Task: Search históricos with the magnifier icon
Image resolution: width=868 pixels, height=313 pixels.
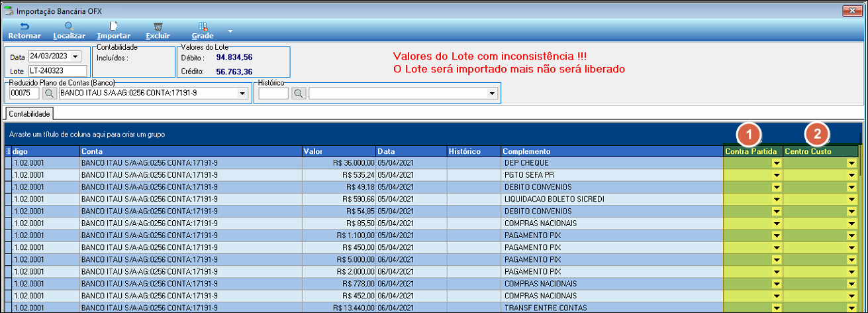Action: tap(299, 94)
